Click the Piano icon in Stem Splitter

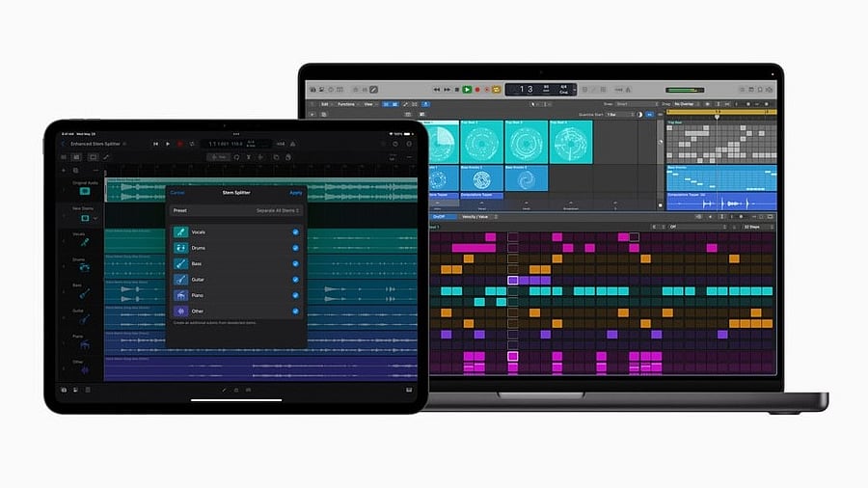(x=180, y=295)
